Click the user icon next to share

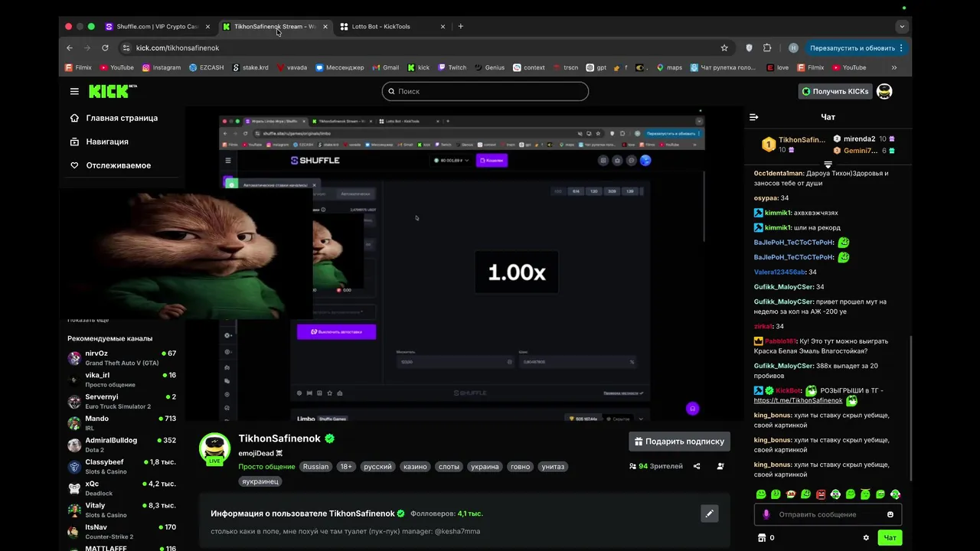(720, 466)
